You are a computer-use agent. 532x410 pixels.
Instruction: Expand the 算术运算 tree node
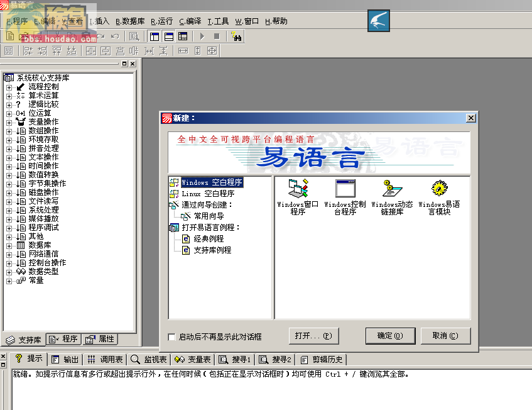pyautogui.click(x=9, y=96)
